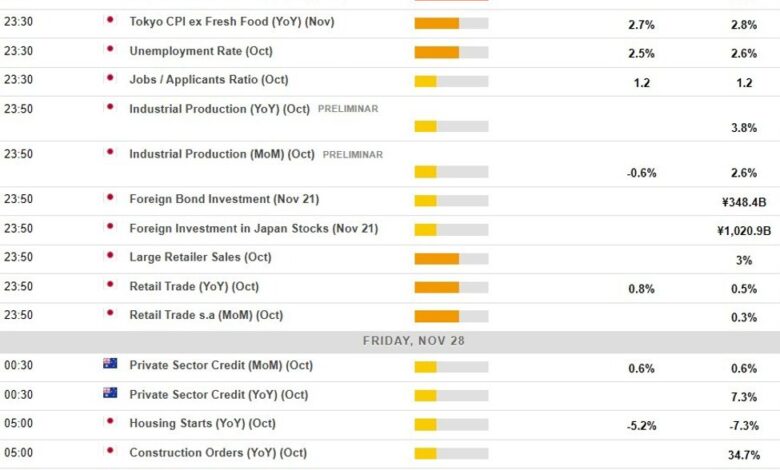Click the volatility bar for Large Retailer Sales
780x470 pixels.
(451, 259)
